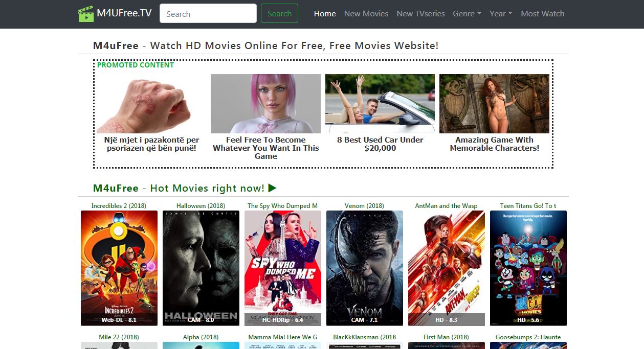Click the 'Web-DL - 8.1' quality label
This screenshot has height=349, width=644.
119,320
